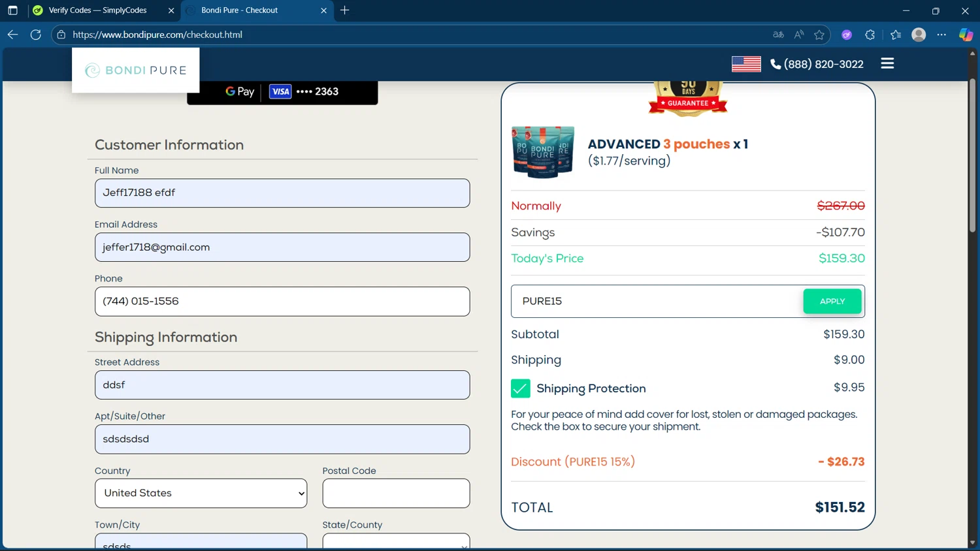Close the Verify Codes — SimplyCodes tab
980x551 pixels.
tap(171, 10)
